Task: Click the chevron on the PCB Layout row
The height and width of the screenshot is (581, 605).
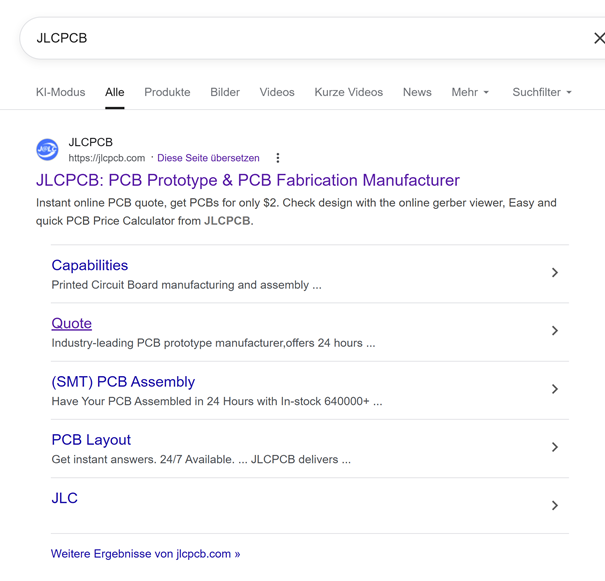Action: tap(555, 447)
